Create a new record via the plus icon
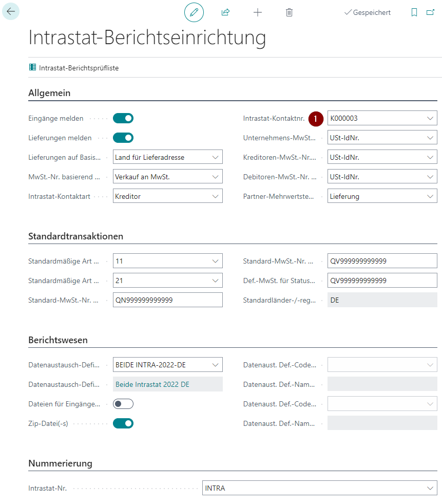This screenshot has height=504, width=442. 257,11
